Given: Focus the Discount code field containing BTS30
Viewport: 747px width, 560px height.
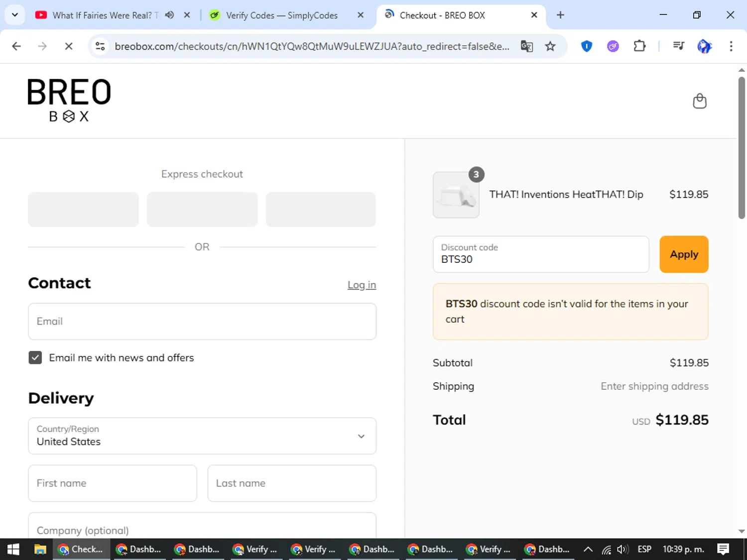Looking at the screenshot, I should (541, 254).
